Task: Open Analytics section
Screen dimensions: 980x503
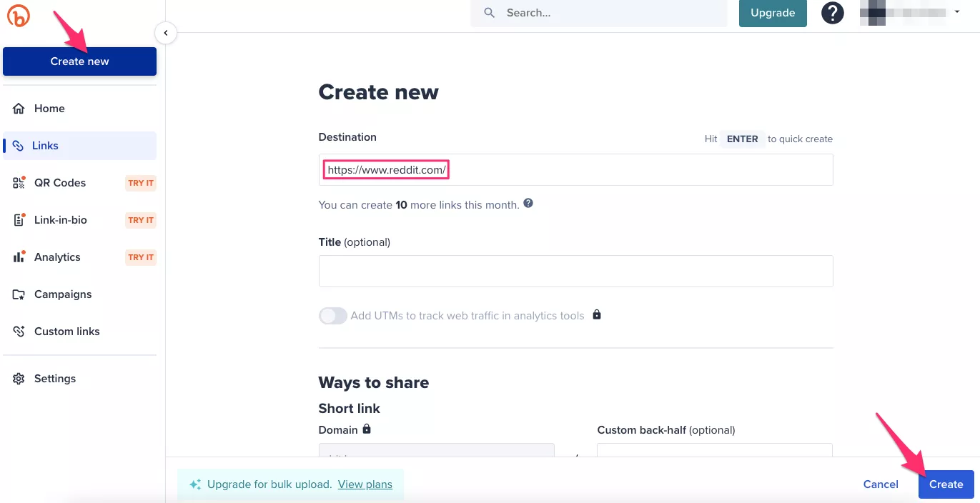Action: 79,257
